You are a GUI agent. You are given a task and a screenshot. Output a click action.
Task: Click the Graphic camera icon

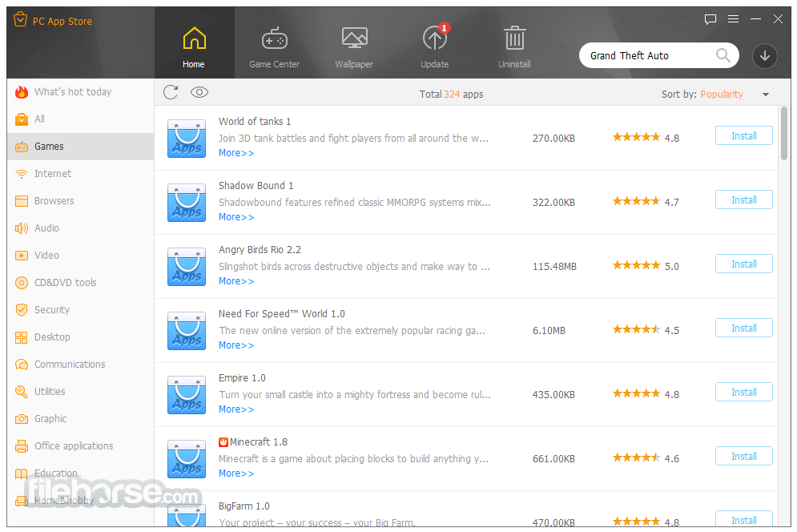coord(22,419)
